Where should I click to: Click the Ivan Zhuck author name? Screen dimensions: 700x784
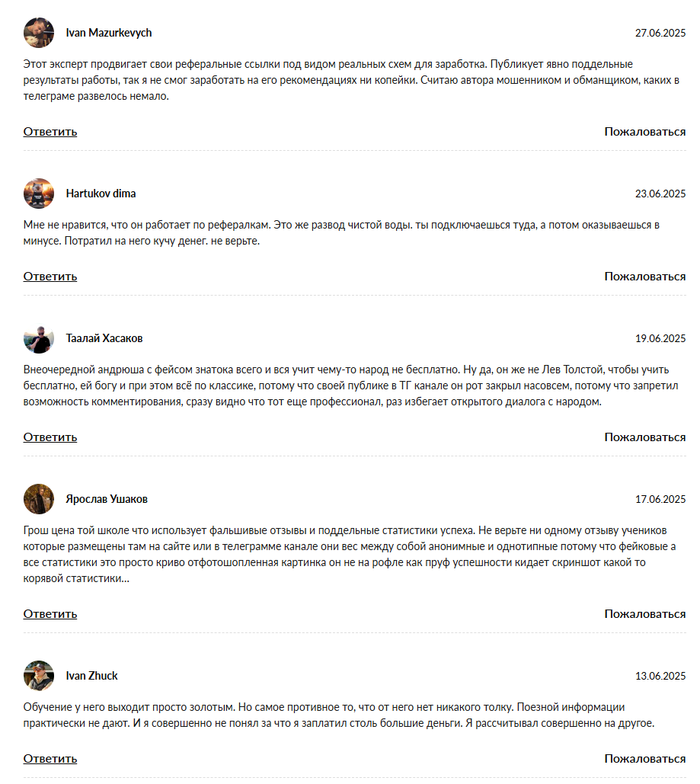[92, 676]
